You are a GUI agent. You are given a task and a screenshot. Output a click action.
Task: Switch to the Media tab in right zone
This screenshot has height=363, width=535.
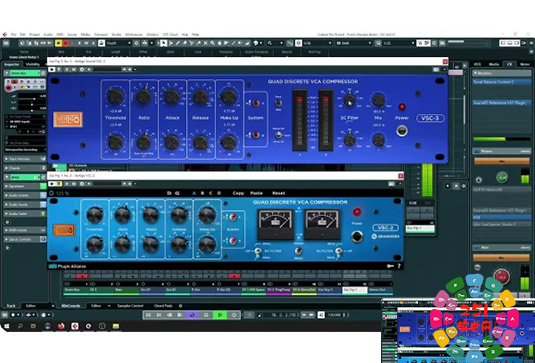(x=493, y=64)
